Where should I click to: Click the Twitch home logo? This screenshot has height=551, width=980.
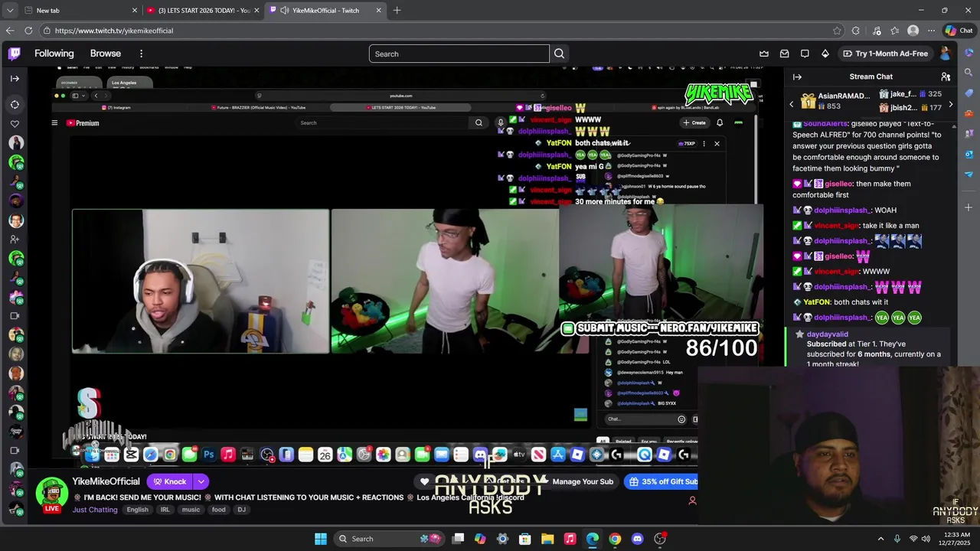tap(15, 54)
